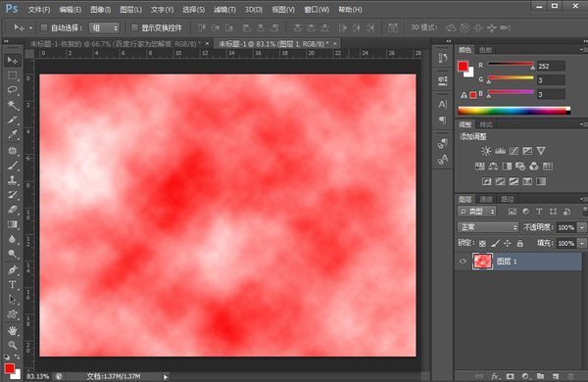Open the auto-select group dropdown
The width and height of the screenshot is (588, 382).
point(104,27)
